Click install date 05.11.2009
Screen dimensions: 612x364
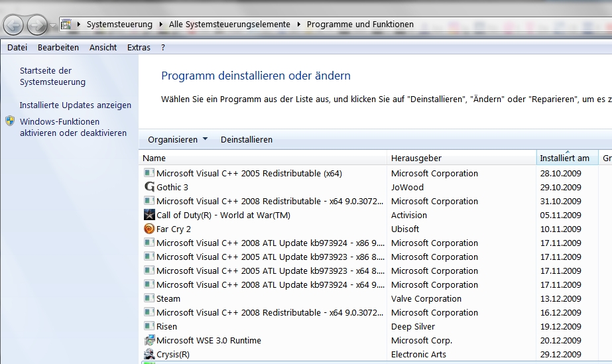pyautogui.click(x=560, y=215)
